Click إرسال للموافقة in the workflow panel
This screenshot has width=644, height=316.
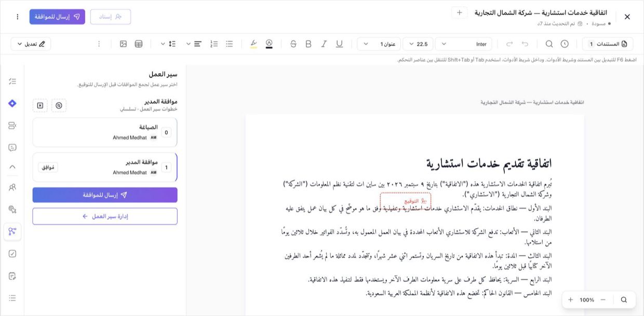pos(105,195)
